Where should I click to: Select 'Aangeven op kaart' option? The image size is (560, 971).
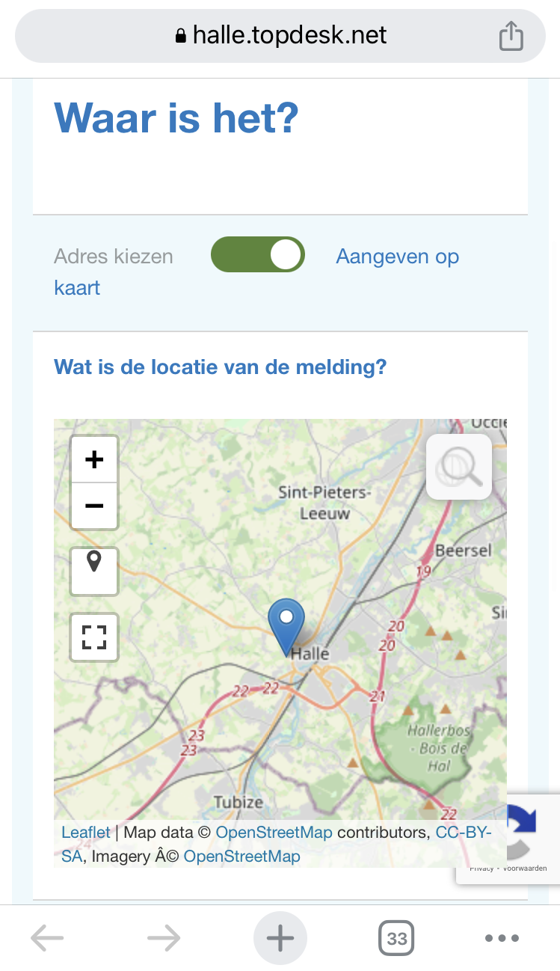tap(397, 257)
